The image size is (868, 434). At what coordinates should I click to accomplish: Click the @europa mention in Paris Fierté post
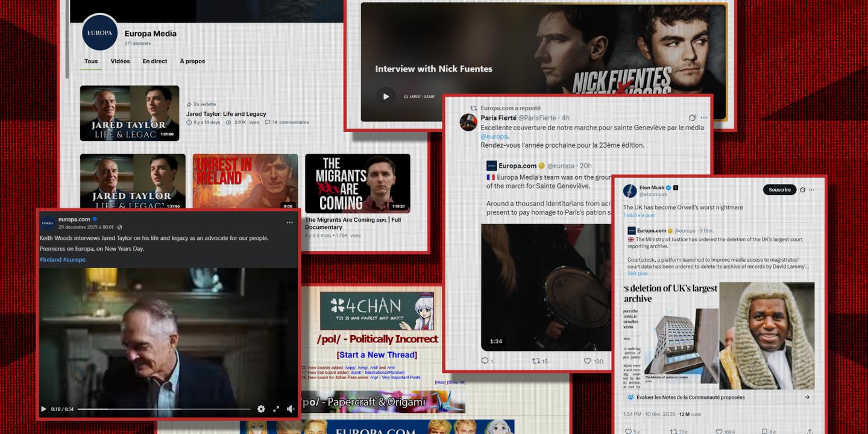coord(494,136)
